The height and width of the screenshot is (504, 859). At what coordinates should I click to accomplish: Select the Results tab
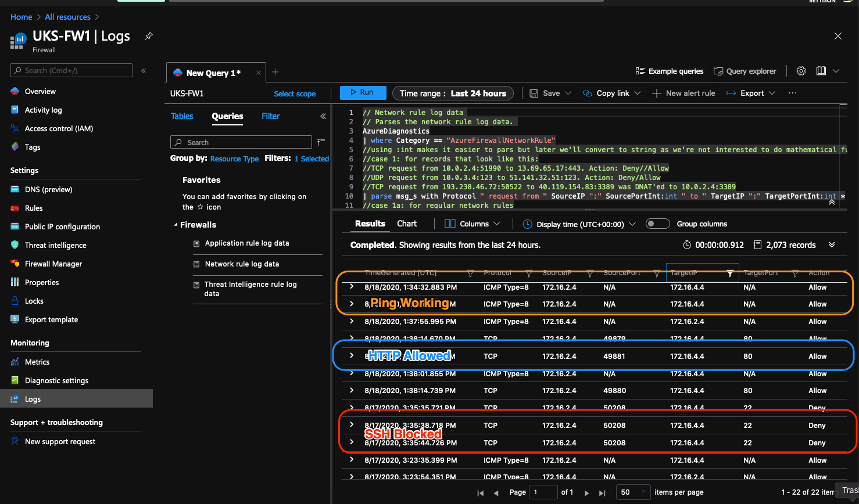370,224
